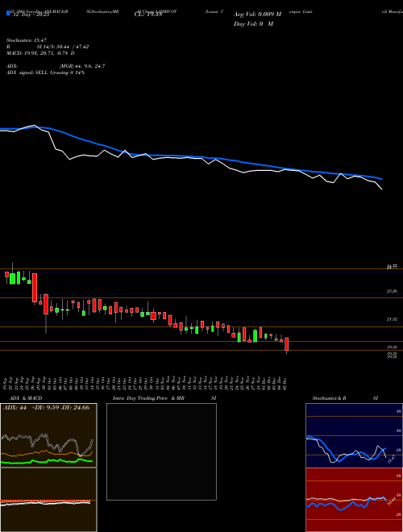
Task: Open the MACD chart below the ADX panel
Action: 48,500
